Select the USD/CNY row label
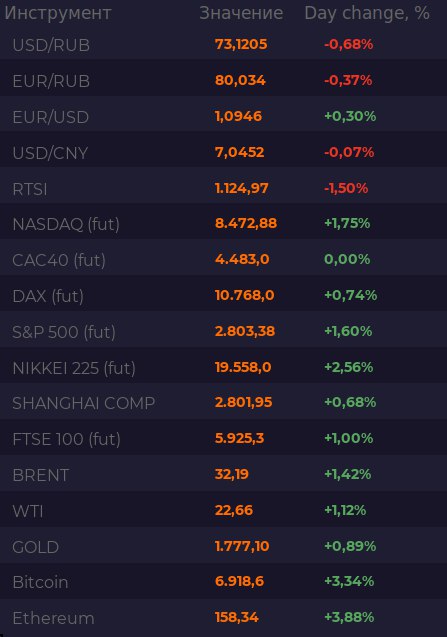 (x=50, y=153)
